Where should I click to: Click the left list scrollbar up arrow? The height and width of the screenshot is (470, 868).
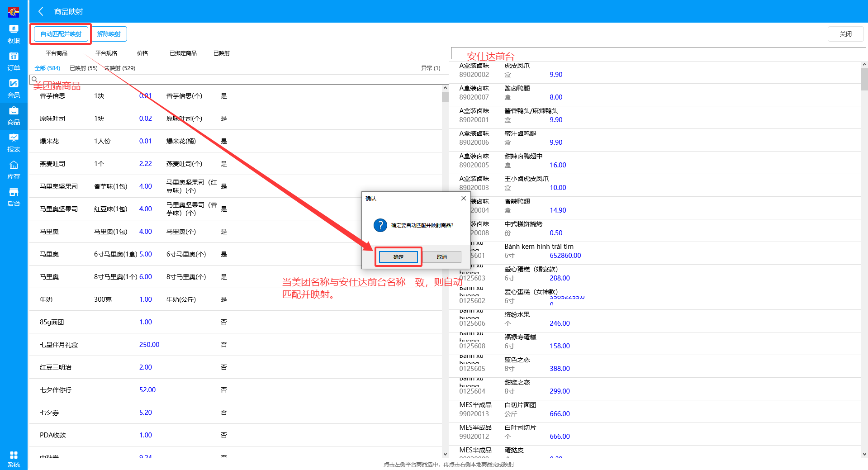coord(445,88)
